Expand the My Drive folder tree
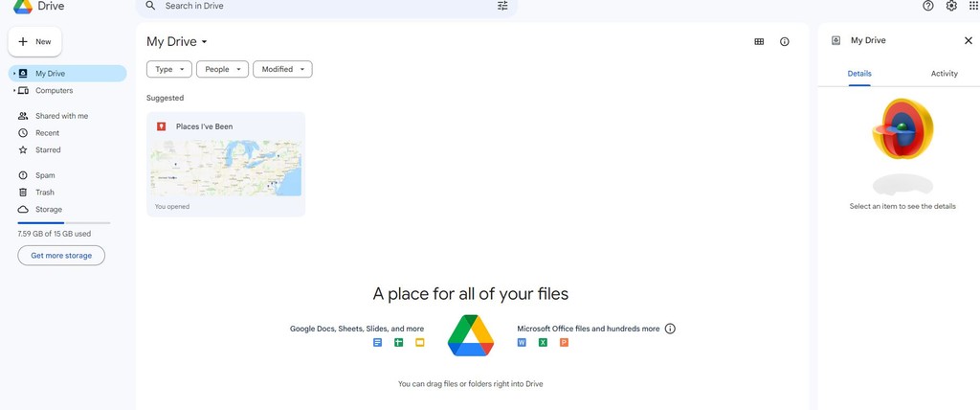 [13, 74]
